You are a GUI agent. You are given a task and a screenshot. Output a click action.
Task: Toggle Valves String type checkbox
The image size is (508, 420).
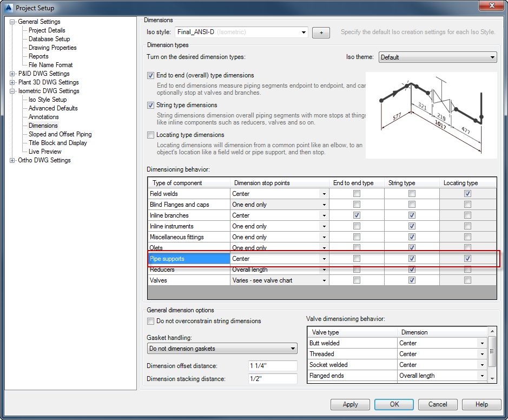point(412,280)
